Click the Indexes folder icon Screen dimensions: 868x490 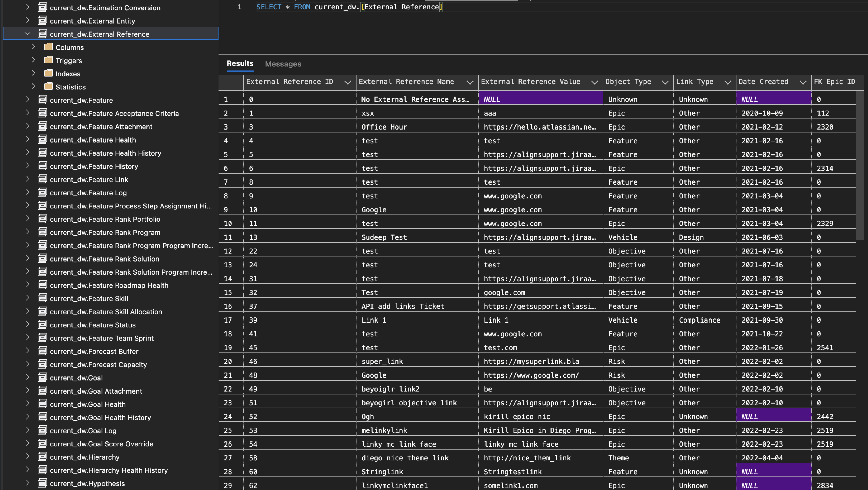coord(48,73)
